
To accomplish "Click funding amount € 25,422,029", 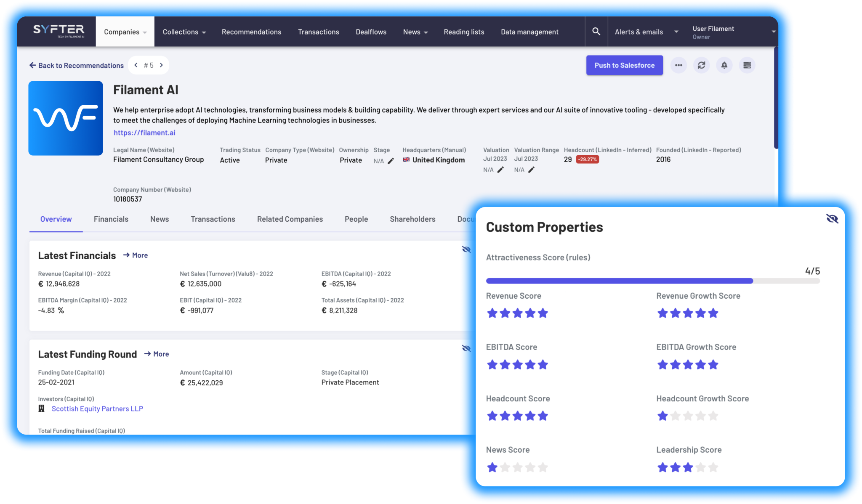I will 202,382.
